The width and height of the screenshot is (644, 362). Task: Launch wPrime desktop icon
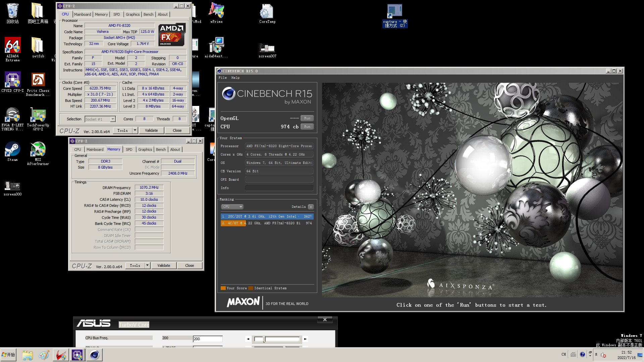pos(216,13)
